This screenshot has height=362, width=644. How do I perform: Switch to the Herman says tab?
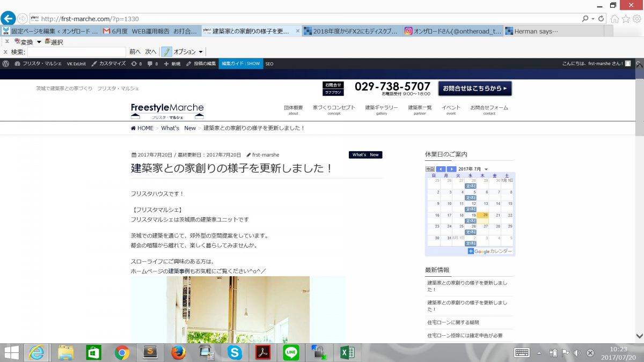[553, 31]
